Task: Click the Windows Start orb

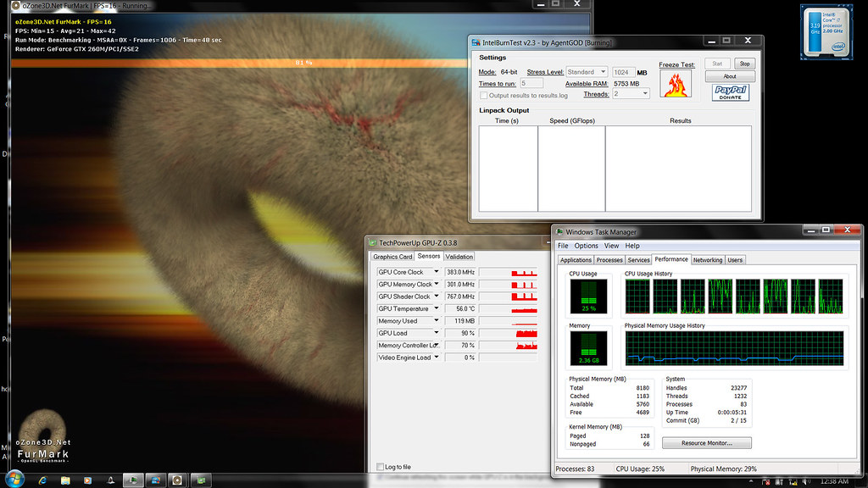Action: coord(16,480)
